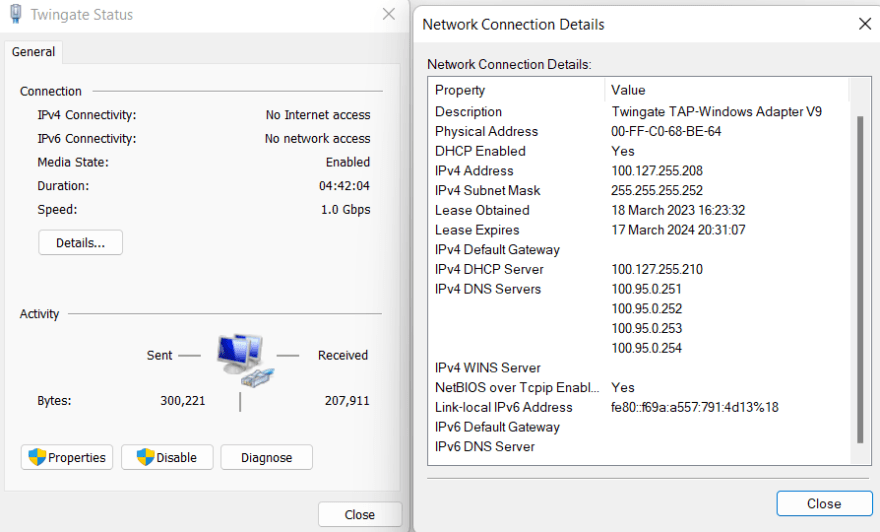Image resolution: width=880 pixels, height=532 pixels.
Task: Open the Details... button
Action: pyautogui.click(x=80, y=242)
